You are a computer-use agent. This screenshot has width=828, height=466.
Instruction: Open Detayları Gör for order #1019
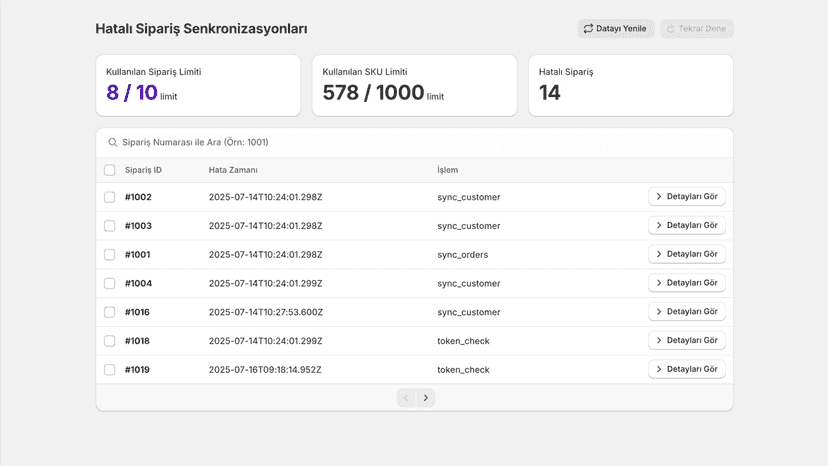tap(686, 369)
